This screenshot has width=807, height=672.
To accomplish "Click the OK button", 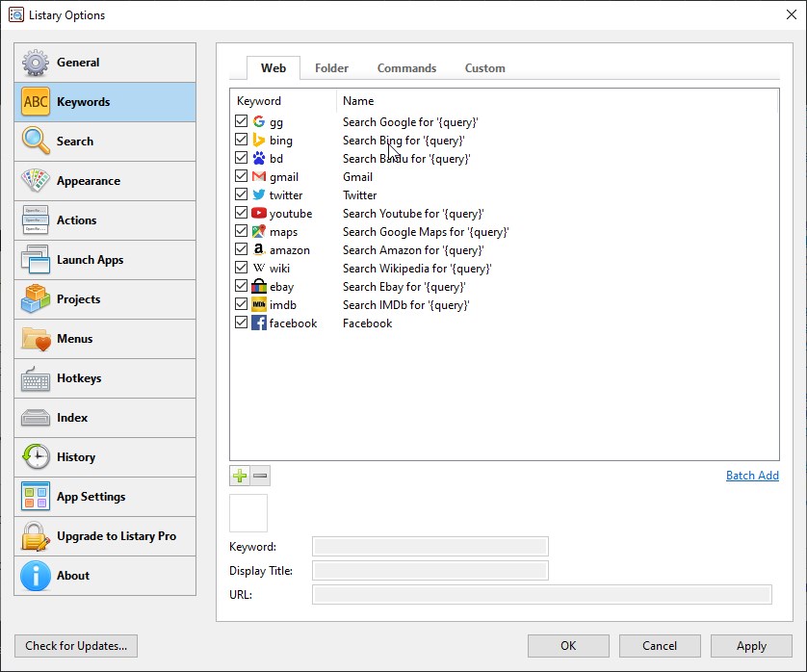I will tap(568, 646).
